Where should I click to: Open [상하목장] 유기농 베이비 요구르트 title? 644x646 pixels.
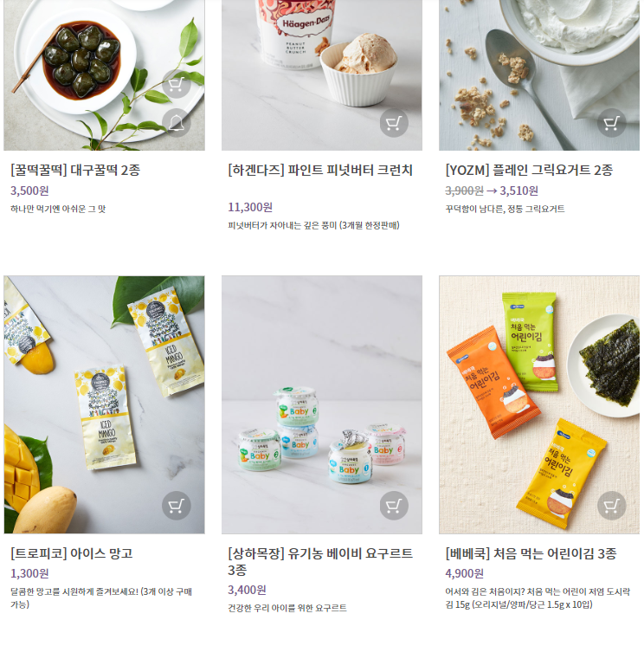pyautogui.click(x=320, y=561)
